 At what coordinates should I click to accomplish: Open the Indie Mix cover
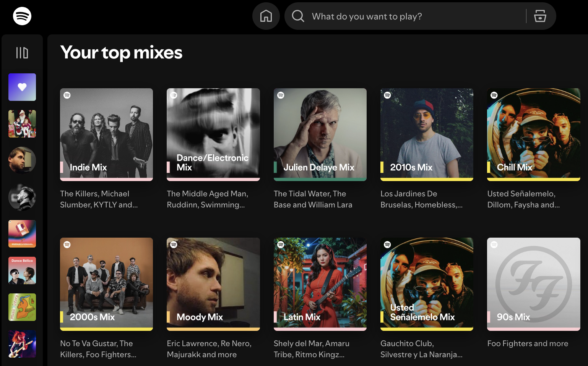(106, 134)
